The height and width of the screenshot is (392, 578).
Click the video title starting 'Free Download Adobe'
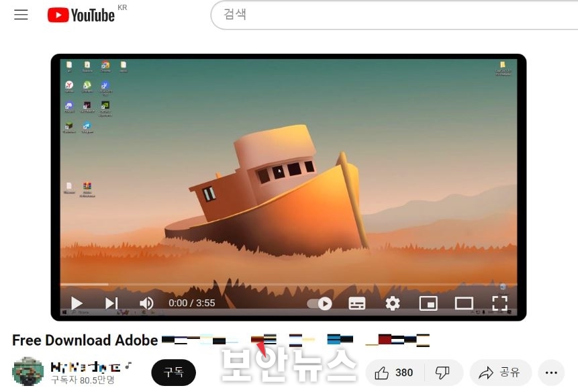point(221,340)
